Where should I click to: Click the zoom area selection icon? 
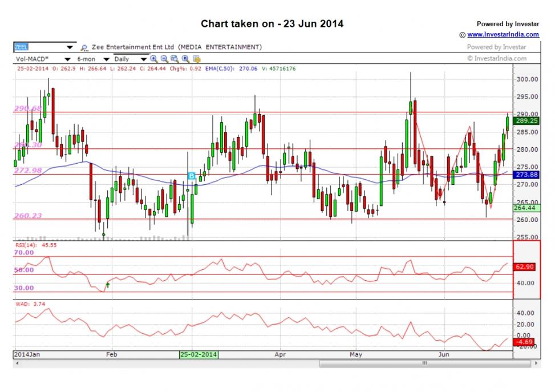175,59
